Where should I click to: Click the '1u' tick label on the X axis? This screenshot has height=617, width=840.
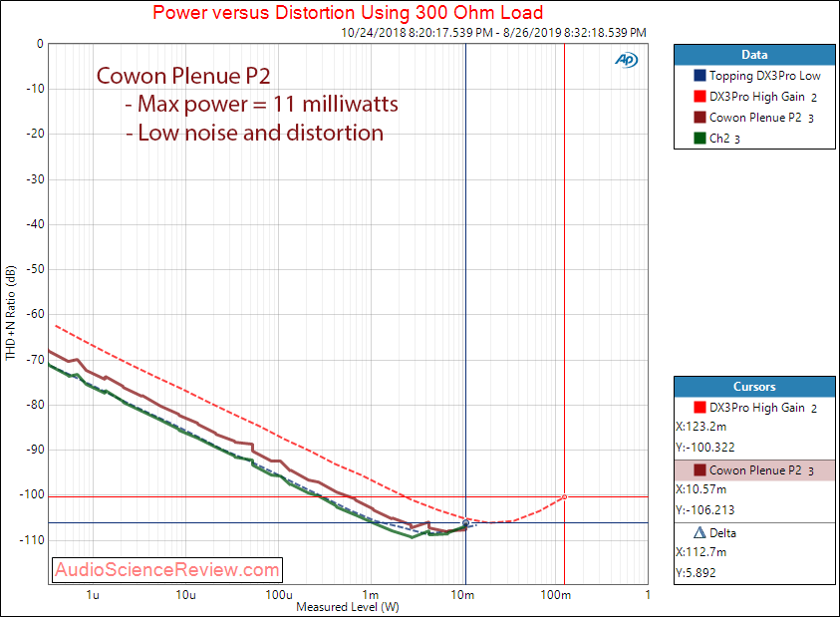tap(93, 594)
